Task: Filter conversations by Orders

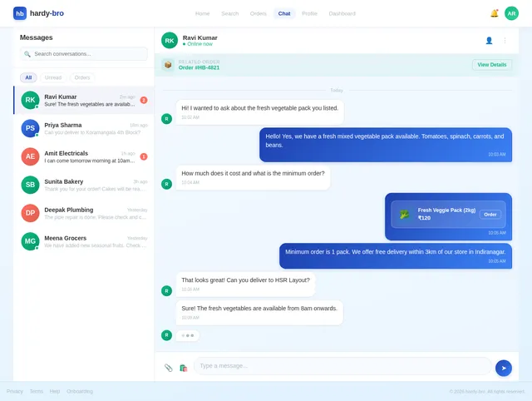Action: coord(82,77)
